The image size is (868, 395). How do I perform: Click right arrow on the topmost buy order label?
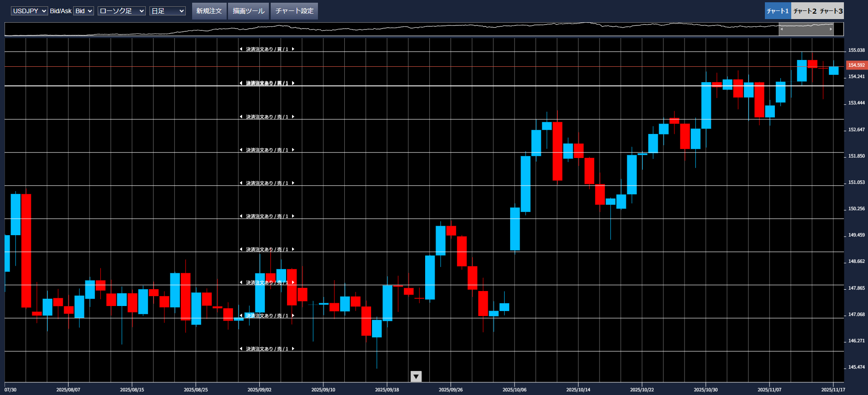(293, 49)
